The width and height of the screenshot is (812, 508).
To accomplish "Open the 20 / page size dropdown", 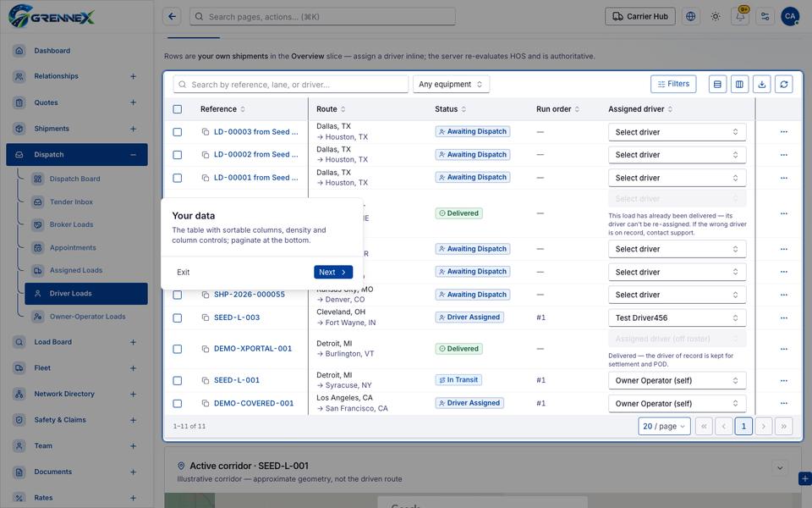I will (664, 426).
